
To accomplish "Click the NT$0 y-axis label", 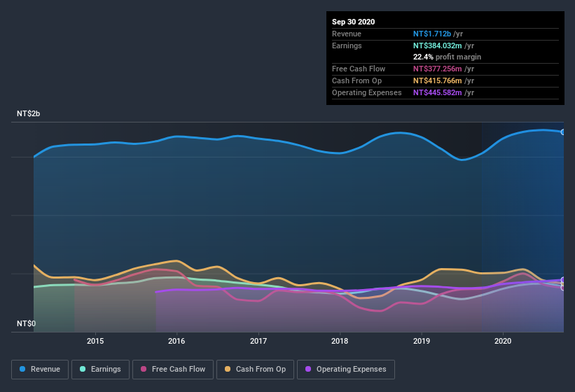I will [x=26, y=323].
